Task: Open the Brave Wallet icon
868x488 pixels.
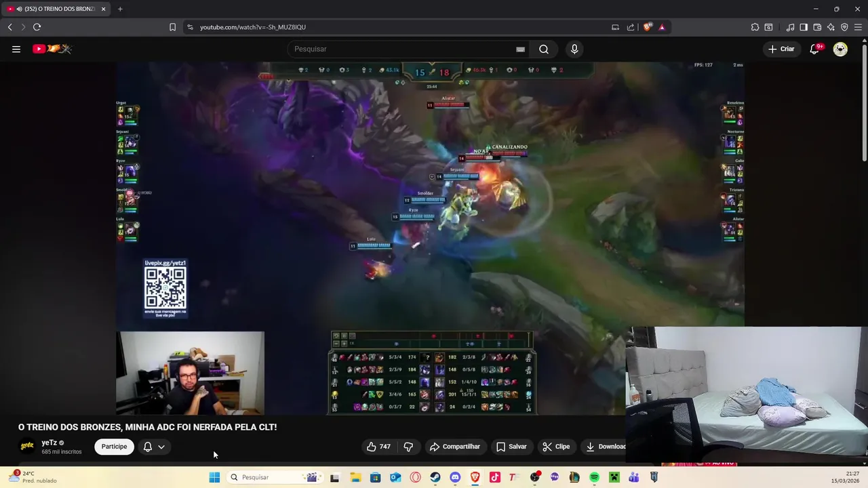Action: (817, 27)
